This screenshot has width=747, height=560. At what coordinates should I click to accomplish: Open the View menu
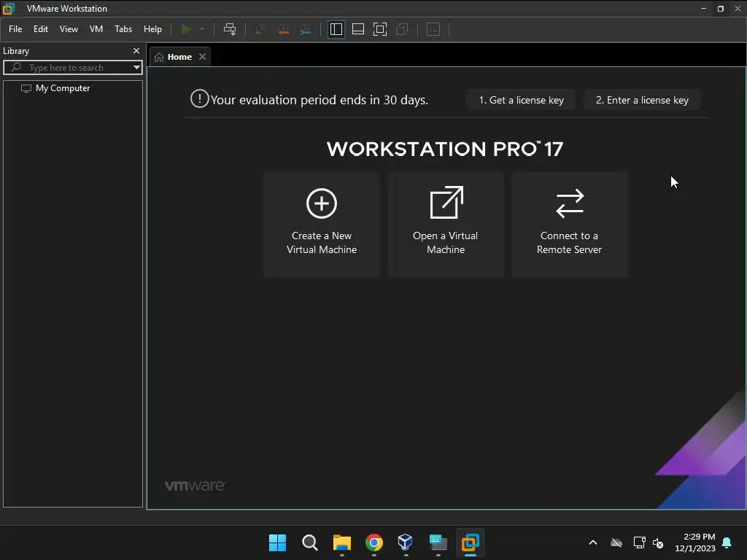(69, 29)
